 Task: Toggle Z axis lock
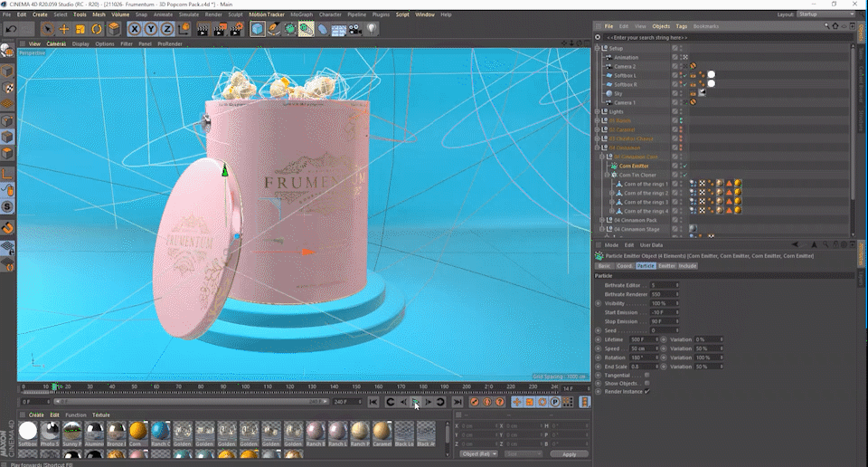pos(167,29)
